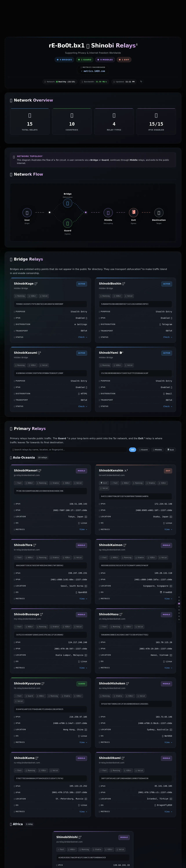Toggle the All relay filter pill
Viewport: 186px width, 868px height.
(132, 449)
